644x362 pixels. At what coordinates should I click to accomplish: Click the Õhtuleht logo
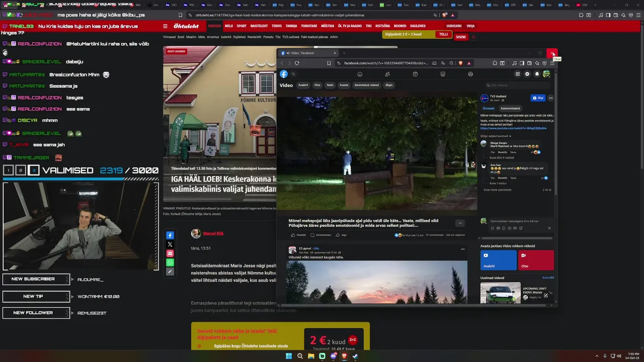point(186,26)
